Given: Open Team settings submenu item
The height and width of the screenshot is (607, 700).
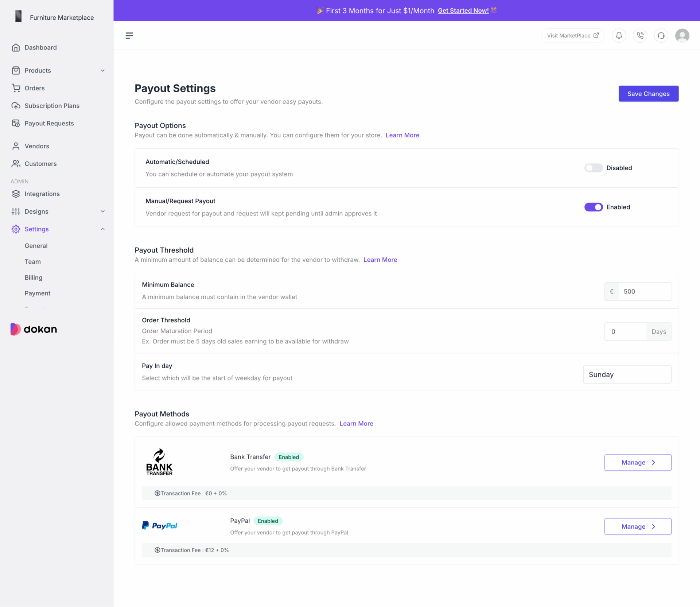Looking at the screenshot, I should [x=32, y=261].
